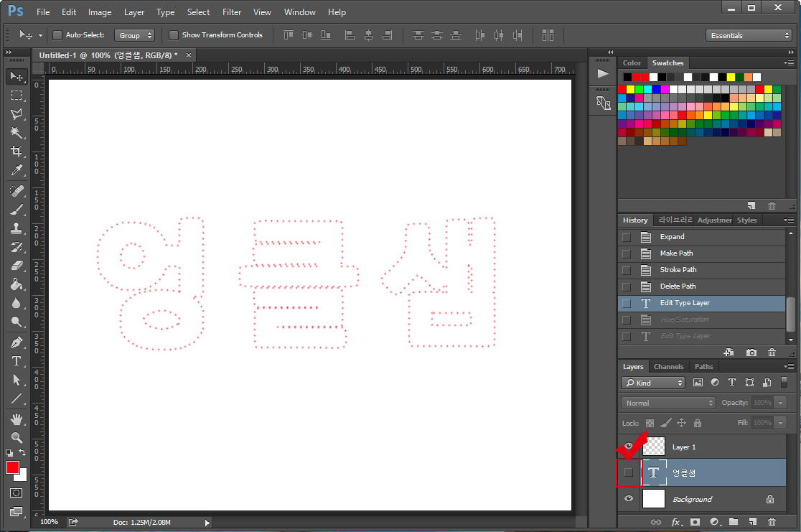Open the Essentials workspace dropdown
This screenshot has width=801, height=532.
749,34
